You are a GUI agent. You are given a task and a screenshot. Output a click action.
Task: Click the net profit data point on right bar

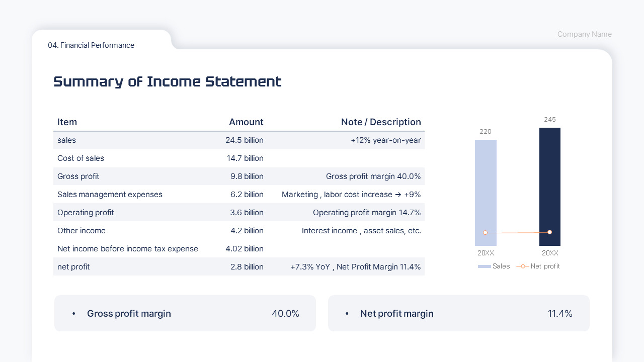coord(549,232)
